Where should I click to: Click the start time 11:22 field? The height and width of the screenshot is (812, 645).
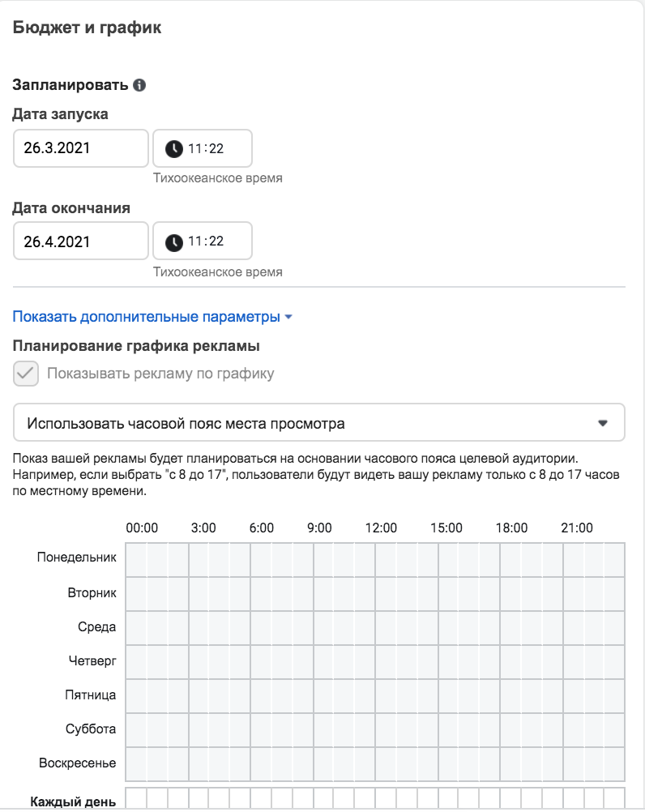[x=203, y=148]
